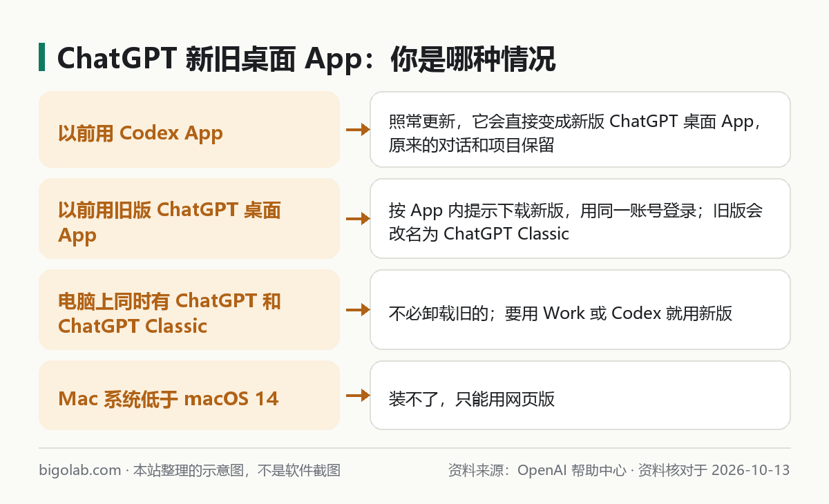829x504 pixels.
Task: Click the answer '装不了，只能用网页版'
Action: click(580, 396)
